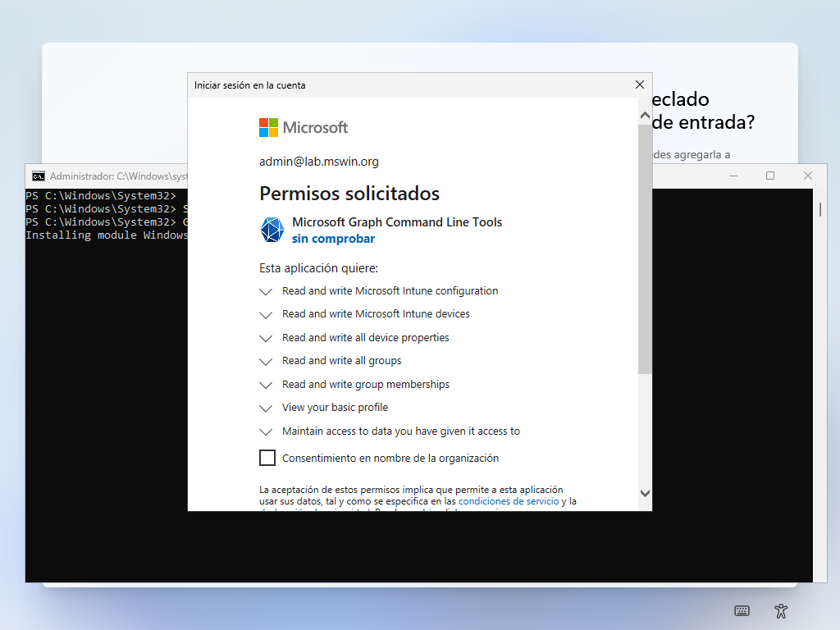The image size is (840, 630).
Task: Expand Read and write Microsoft Intune configuration
Action: pos(266,291)
